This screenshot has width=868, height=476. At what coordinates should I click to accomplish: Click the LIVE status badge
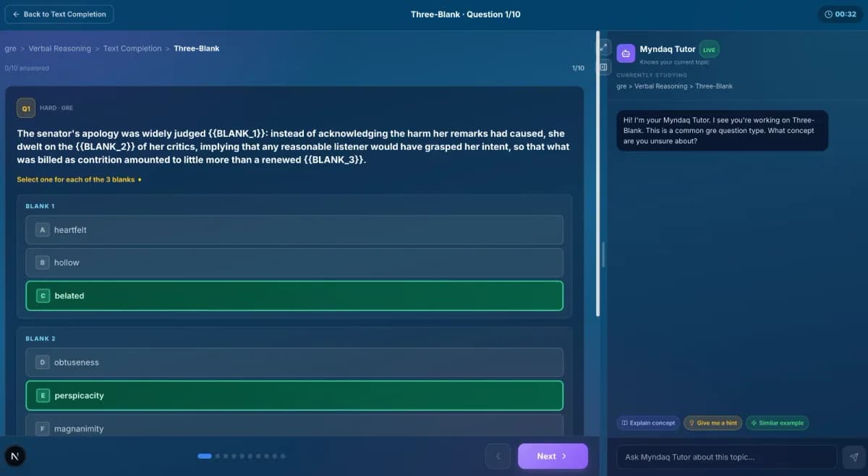[709, 50]
